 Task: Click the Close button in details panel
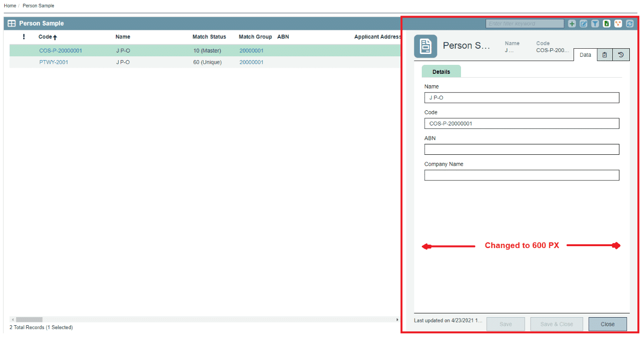608,324
